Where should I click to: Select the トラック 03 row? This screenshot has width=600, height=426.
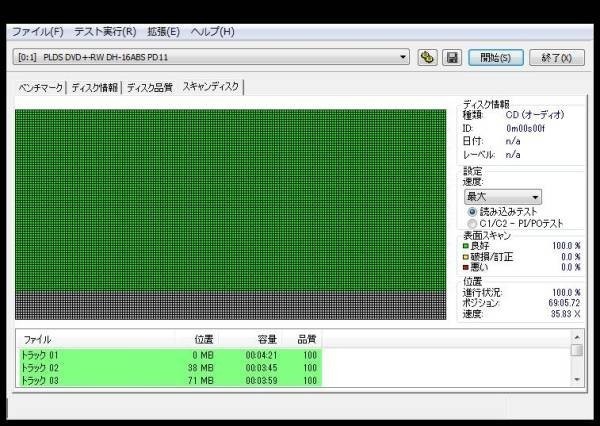pyautogui.click(x=171, y=380)
